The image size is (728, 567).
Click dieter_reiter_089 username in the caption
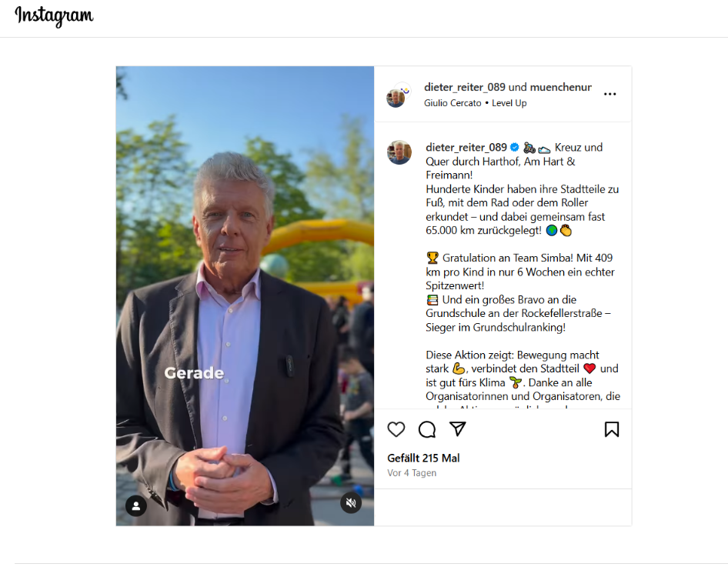click(466, 148)
